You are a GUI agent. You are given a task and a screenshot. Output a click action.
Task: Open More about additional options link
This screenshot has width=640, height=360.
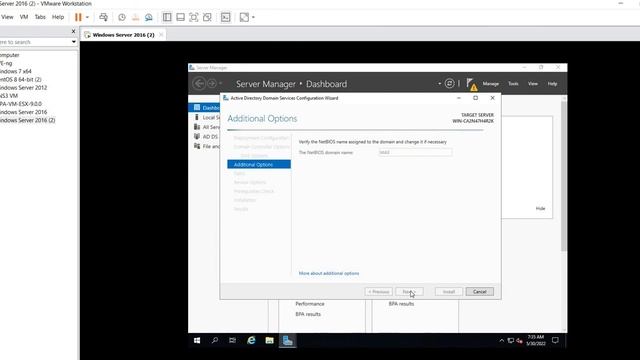tap(329, 273)
